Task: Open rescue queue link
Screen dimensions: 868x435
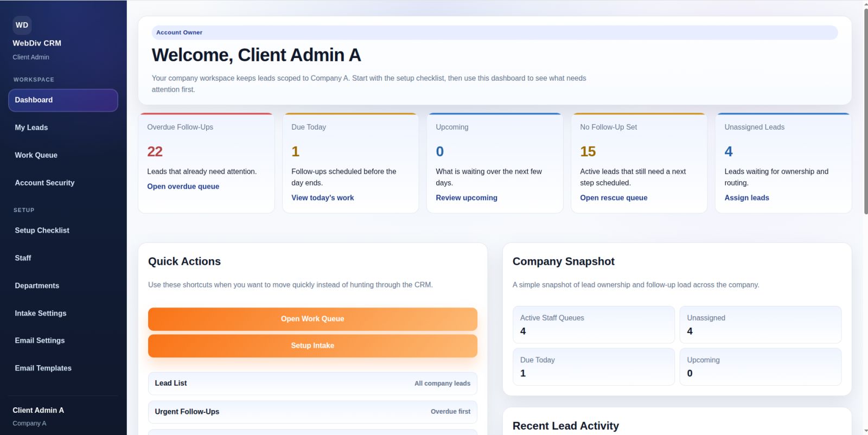Action: click(614, 198)
